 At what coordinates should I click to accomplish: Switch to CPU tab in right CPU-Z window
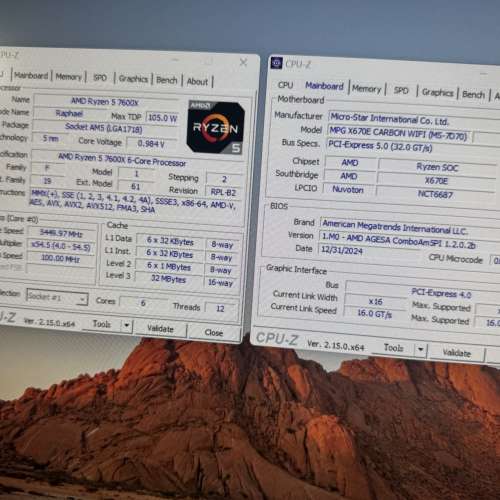point(285,85)
